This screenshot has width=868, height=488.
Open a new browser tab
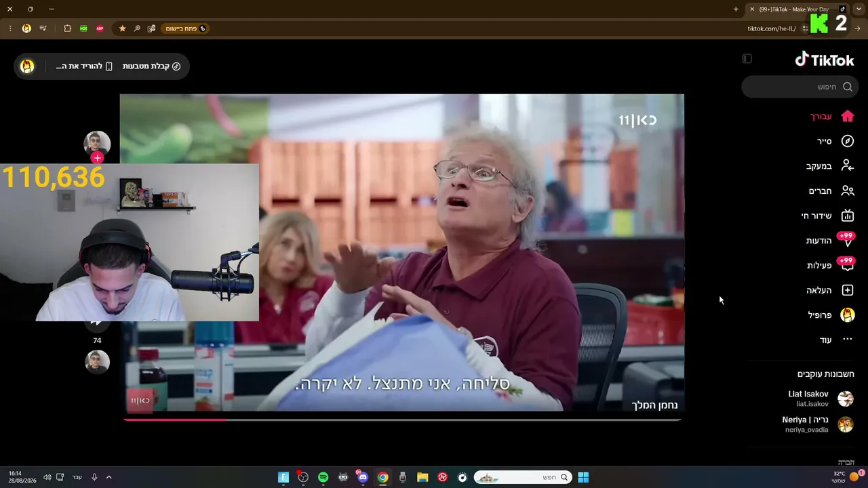(736, 9)
